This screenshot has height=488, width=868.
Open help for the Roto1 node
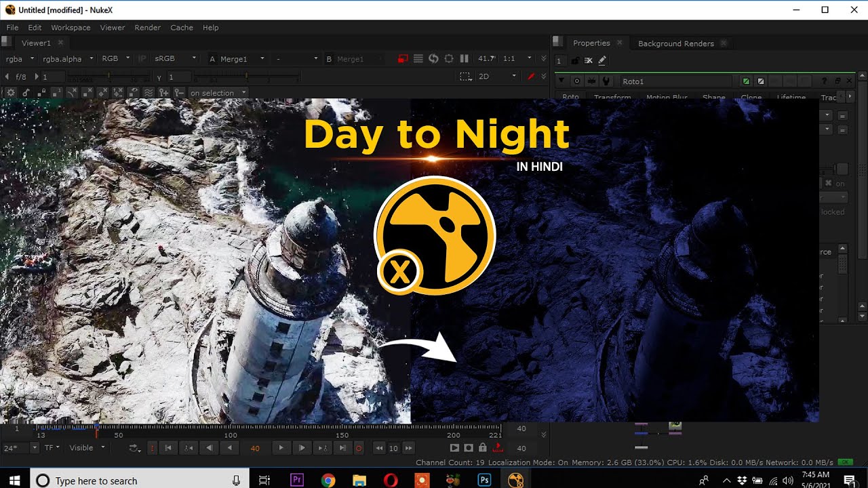(825, 81)
